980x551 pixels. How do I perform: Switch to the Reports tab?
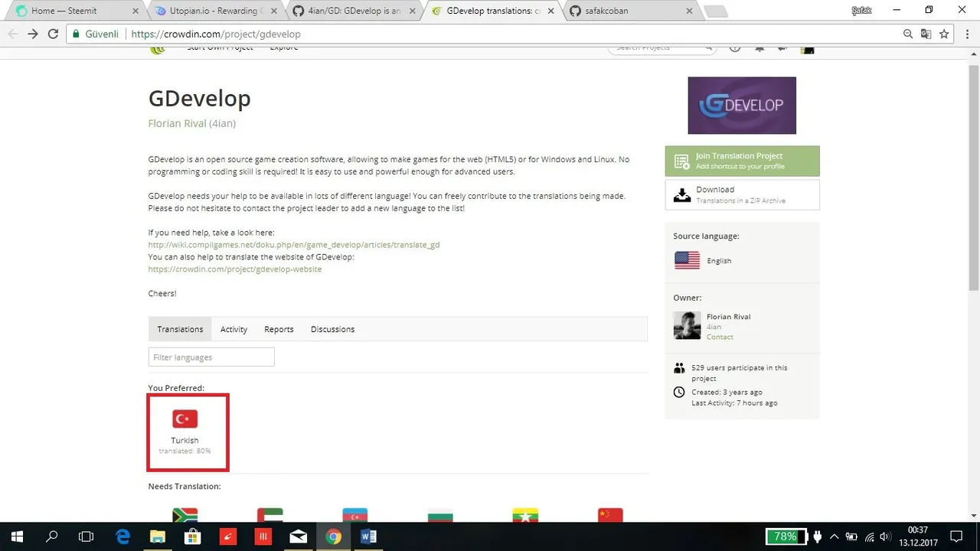click(x=279, y=329)
